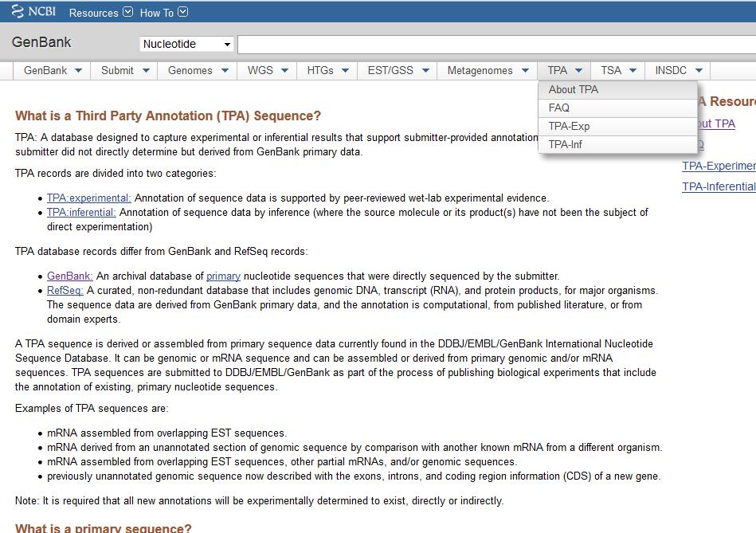
Task: Click the Third Party Annotation heading
Action: click(168, 116)
